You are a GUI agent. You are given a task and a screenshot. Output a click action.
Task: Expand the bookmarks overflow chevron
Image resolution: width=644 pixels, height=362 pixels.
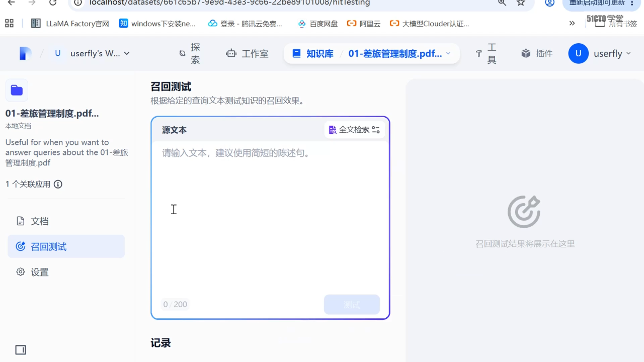pyautogui.click(x=572, y=23)
